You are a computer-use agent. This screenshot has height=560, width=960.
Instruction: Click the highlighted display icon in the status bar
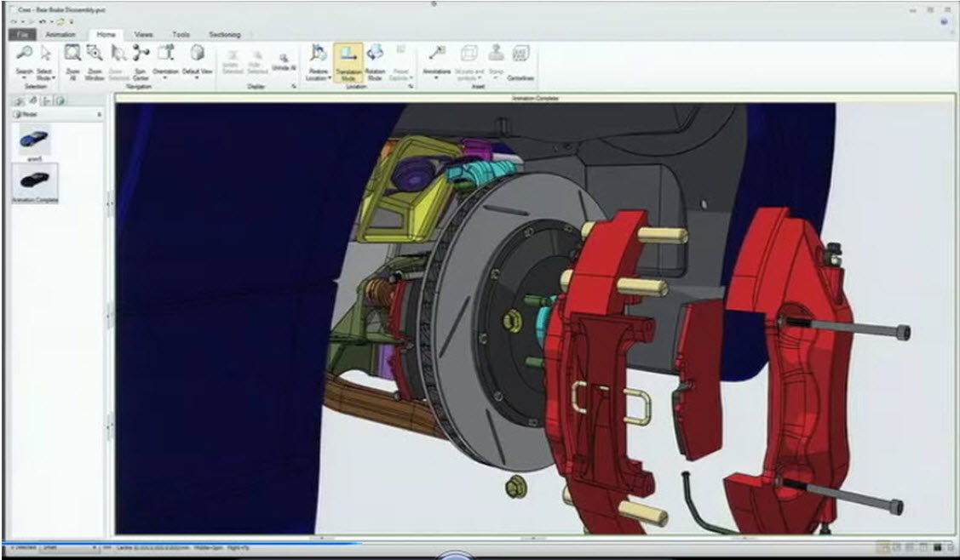coord(882,548)
